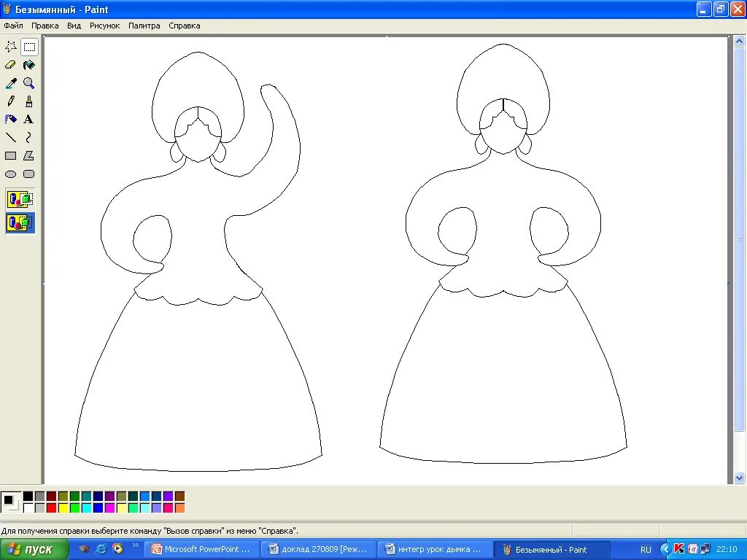Open the Вид menu

(74, 26)
